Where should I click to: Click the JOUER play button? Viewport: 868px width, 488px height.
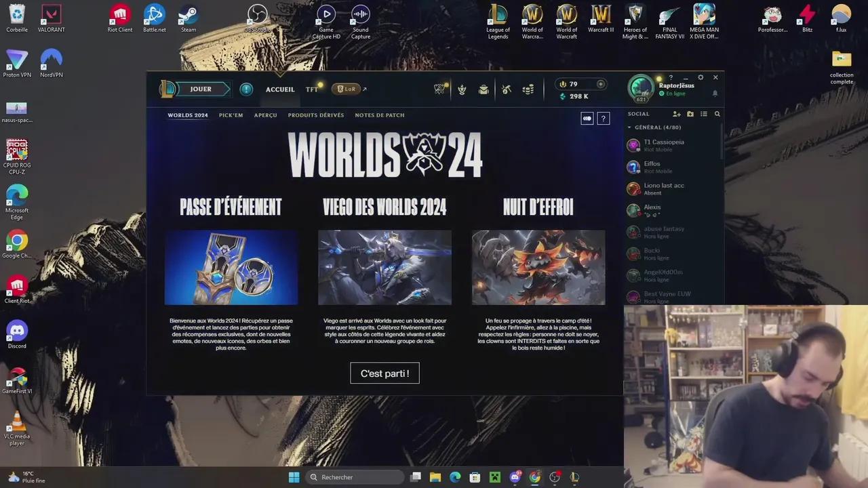pos(201,89)
